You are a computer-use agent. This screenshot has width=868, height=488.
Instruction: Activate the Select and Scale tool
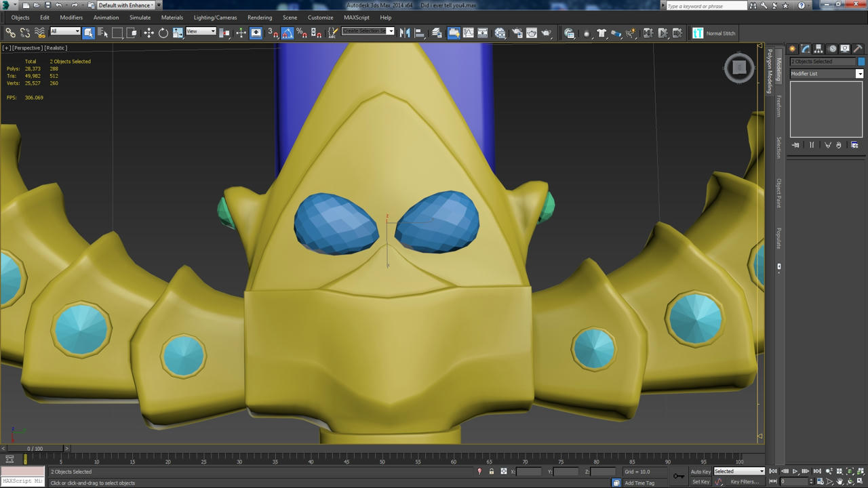pos(178,33)
